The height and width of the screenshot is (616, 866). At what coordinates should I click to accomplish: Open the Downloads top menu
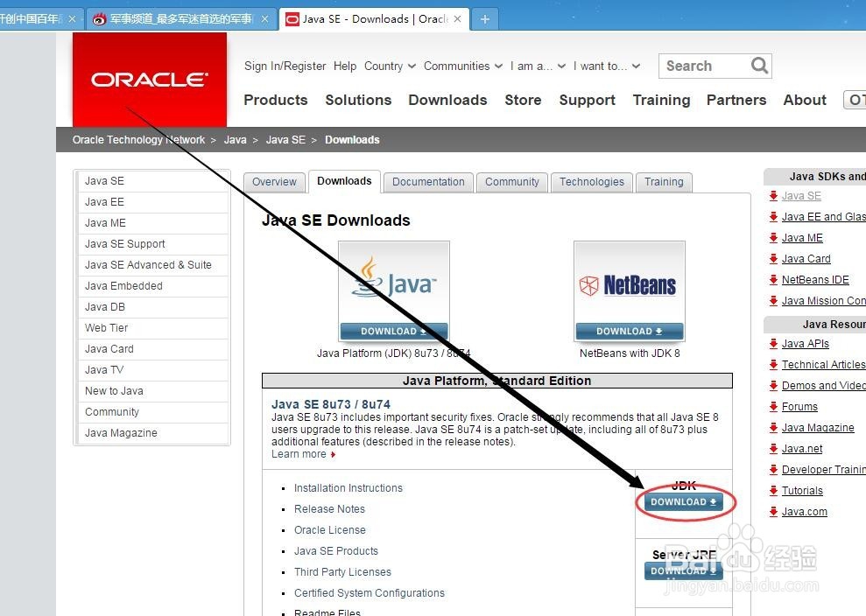tap(447, 100)
